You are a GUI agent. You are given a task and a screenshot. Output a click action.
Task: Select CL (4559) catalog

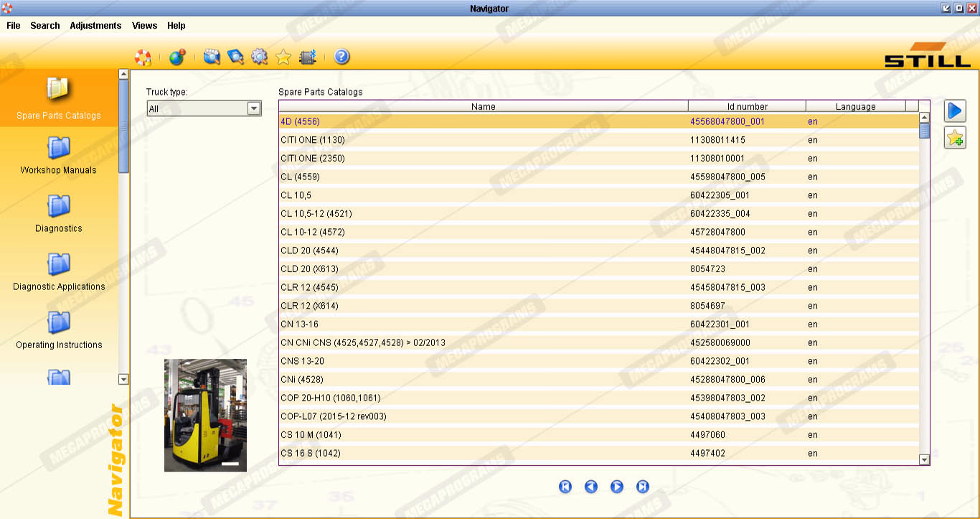pyautogui.click(x=599, y=177)
